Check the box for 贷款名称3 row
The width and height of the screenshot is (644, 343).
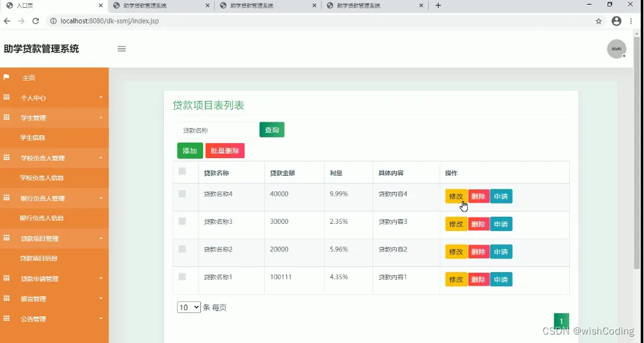coord(182,221)
